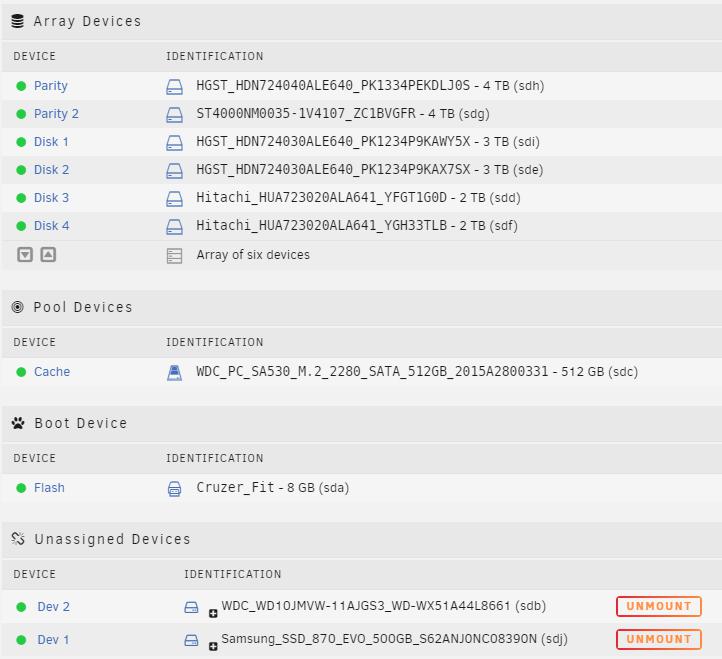
Task: Expand the Samsung SSD 870 EVO partition details
Action: tap(213, 646)
